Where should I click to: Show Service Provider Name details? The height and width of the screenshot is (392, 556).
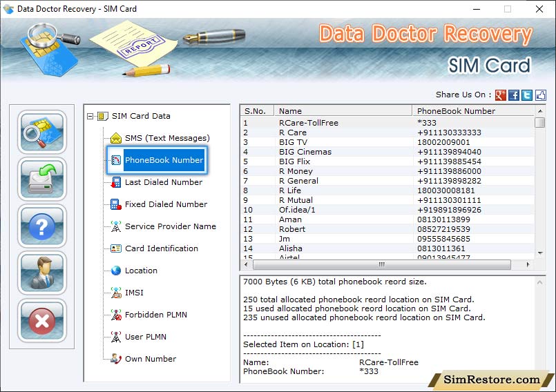point(170,226)
